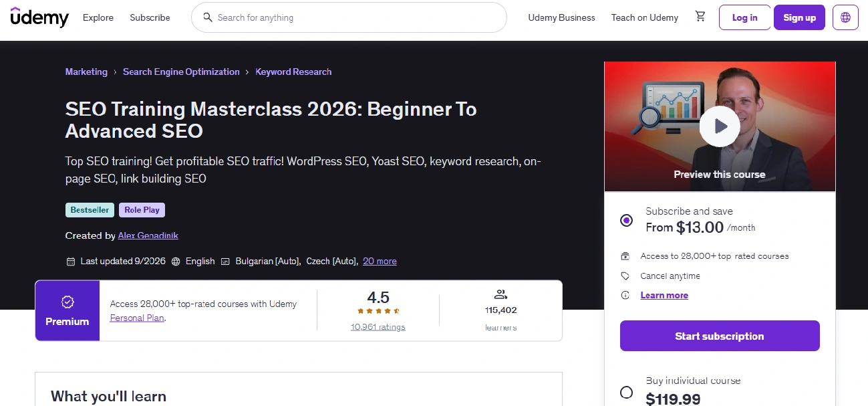Select the Subscribe and save option
The height and width of the screenshot is (406, 868).
click(x=626, y=220)
